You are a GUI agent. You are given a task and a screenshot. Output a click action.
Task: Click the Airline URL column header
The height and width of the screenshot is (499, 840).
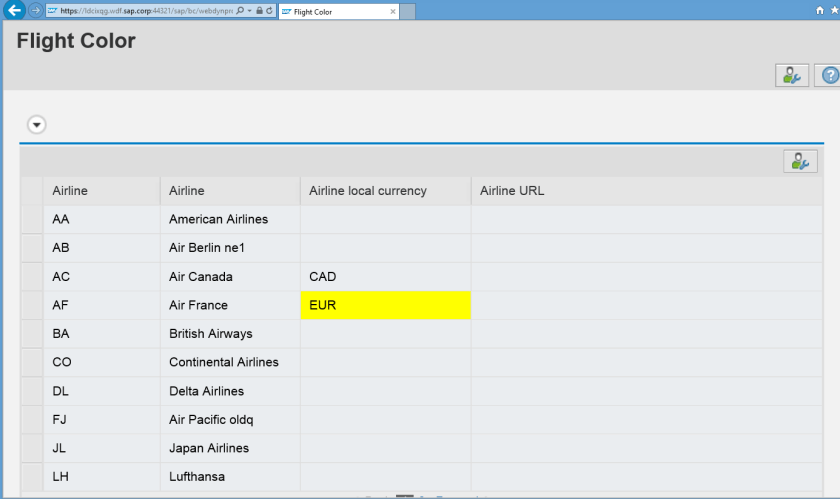pos(647,191)
